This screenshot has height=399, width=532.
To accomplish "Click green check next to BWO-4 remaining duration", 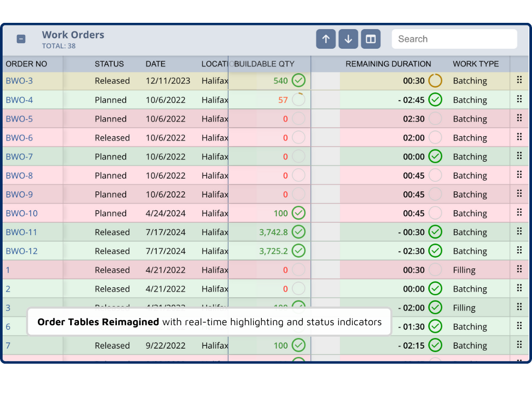I will click(435, 100).
